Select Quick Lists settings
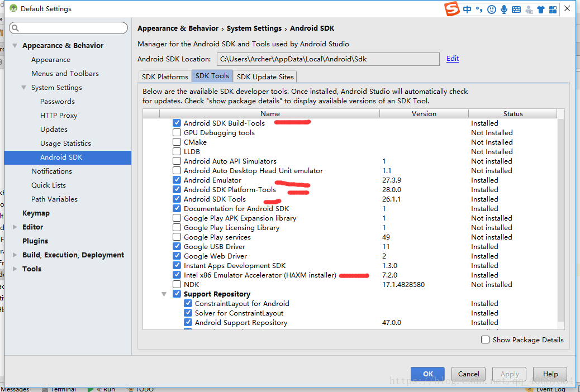Image resolution: width=580 pixels, height=392 pixels. coord(49,185)
